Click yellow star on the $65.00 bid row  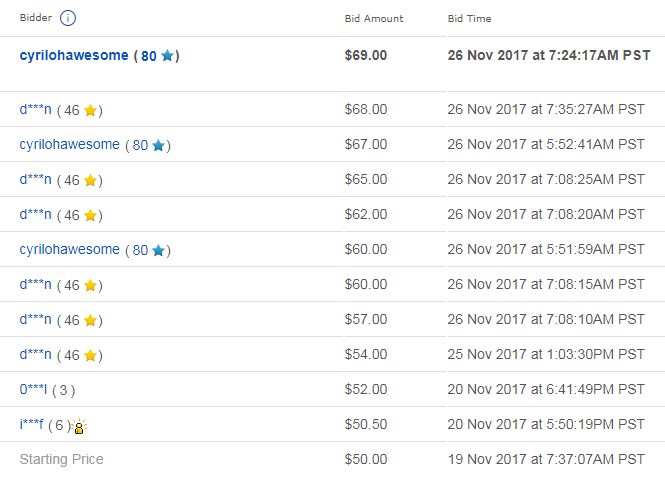pos(90,180)
